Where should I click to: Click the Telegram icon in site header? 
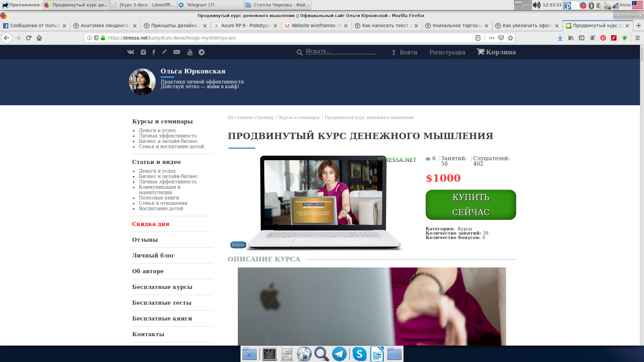202,52
